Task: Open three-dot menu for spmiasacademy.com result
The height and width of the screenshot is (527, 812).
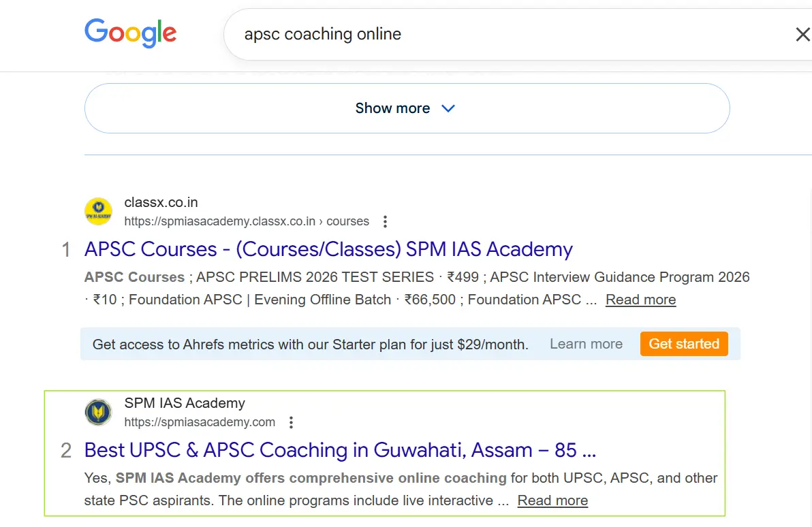Action: pos(292,422)
